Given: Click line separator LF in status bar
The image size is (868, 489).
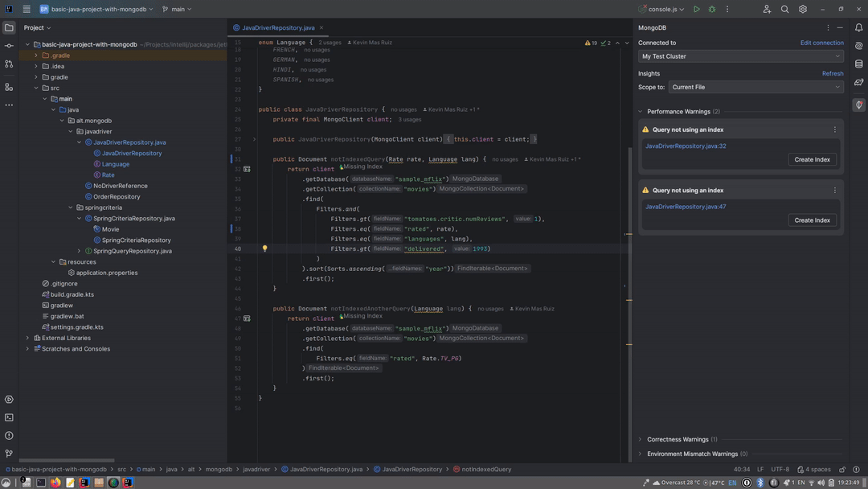Looking at the screenshot, I should tap(760, 469).
